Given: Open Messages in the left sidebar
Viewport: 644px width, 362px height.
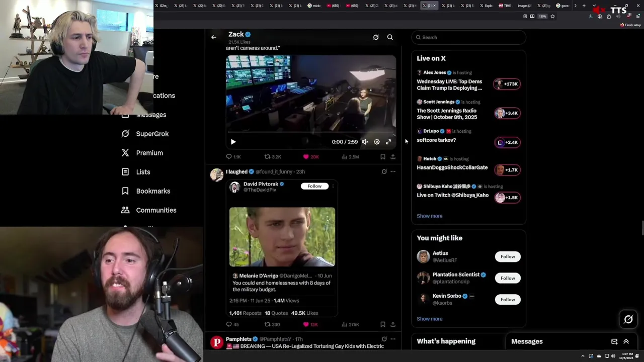Looking at the screenshot, I should (143, 115).
